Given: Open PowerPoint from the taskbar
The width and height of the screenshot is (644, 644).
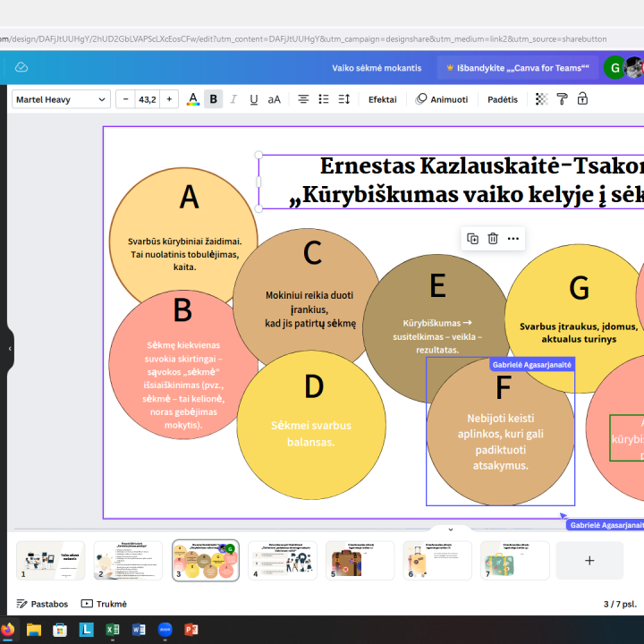Looking at the screenshot, I should 191,630.
